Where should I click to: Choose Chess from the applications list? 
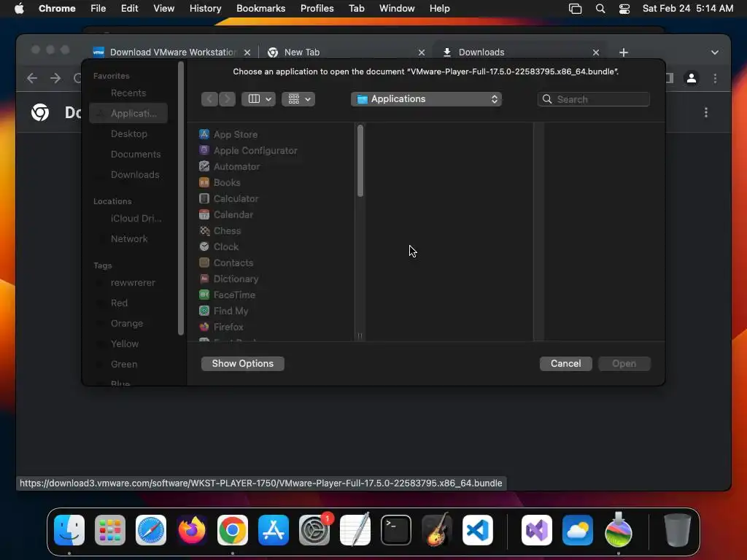point(220,230)
